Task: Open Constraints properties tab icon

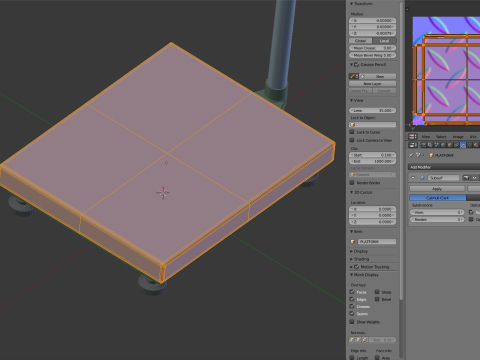Action: [x=457, y=145]
